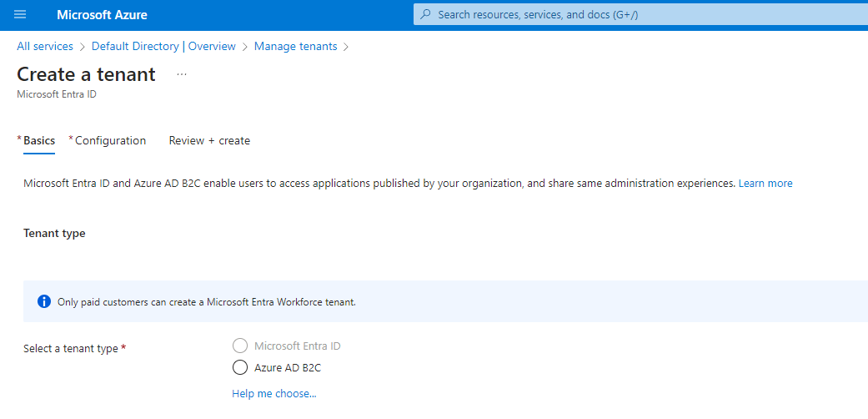This screenshot has height=419, width=868.
Task: Click the blue info icon in banner
Action: point(43,301)
